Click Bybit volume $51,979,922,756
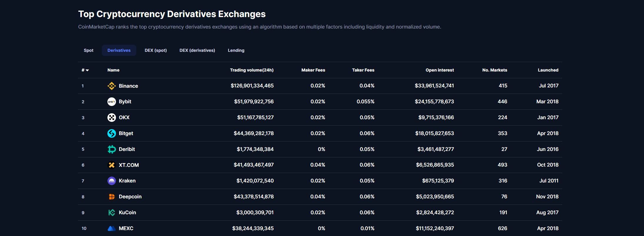Screen dimensions: 644x236 [x=254, y=102]
